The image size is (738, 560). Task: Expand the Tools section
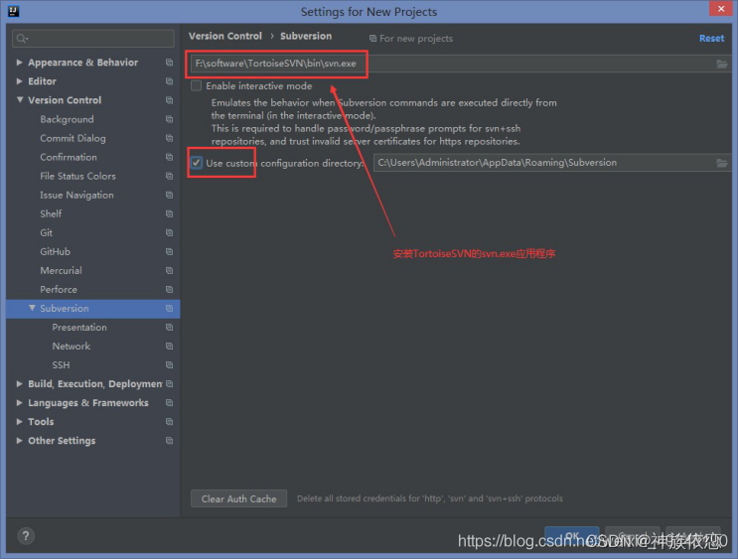pos(19,421)
